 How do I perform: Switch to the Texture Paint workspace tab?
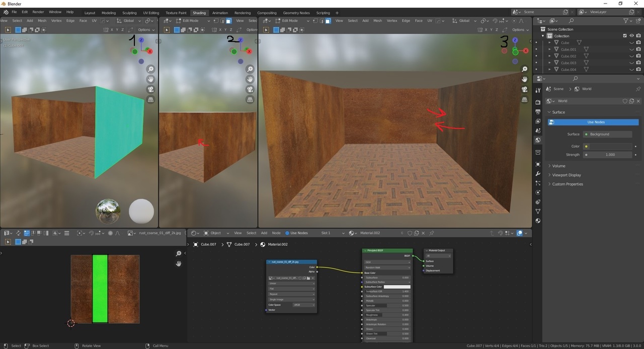(x=176, y=13)
